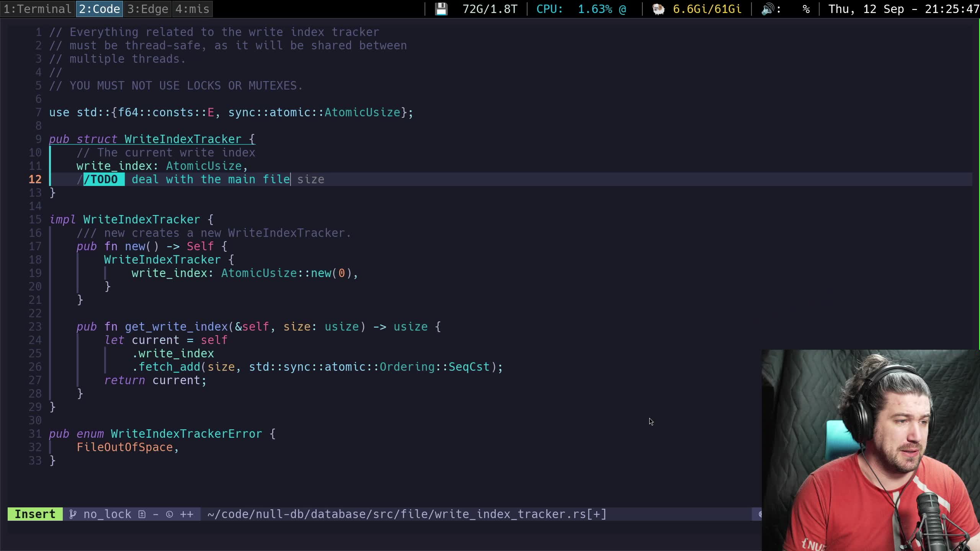Click the highlighted TODO tag on line 12

104,179
